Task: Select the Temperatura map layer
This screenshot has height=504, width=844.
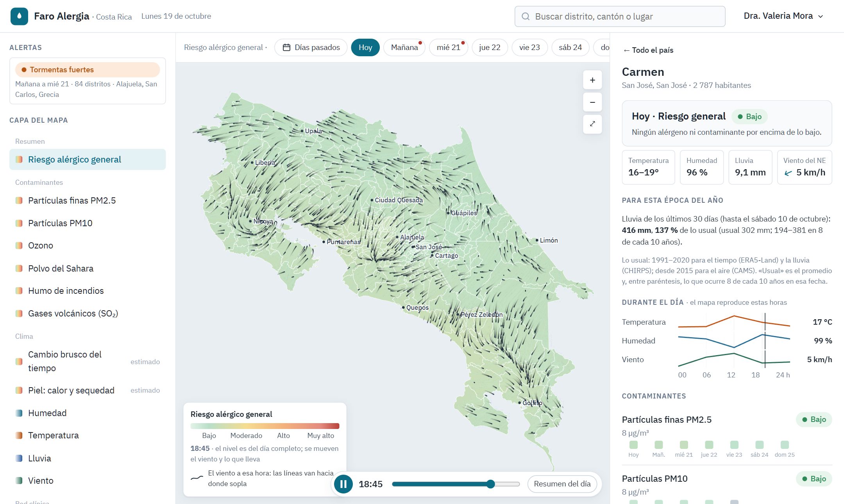Action: [88, 435]
